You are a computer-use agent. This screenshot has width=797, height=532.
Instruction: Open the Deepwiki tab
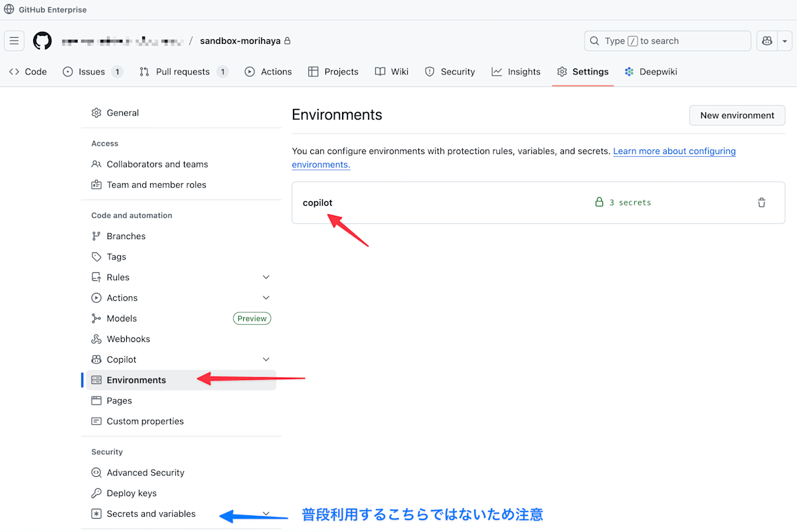tap(651, 72)
